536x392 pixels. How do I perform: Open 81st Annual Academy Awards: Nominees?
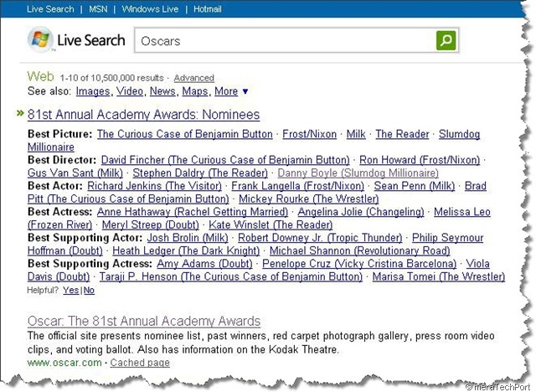coord(143,115)
